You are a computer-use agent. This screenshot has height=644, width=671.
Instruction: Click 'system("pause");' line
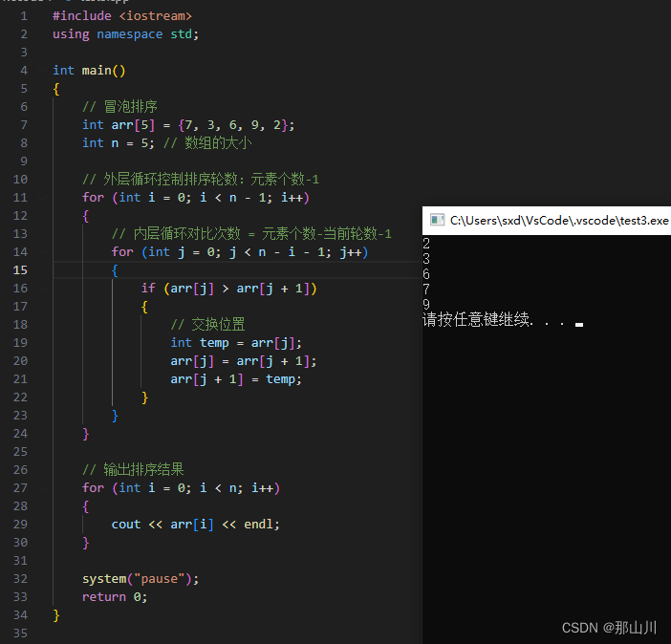pos(141,579)
